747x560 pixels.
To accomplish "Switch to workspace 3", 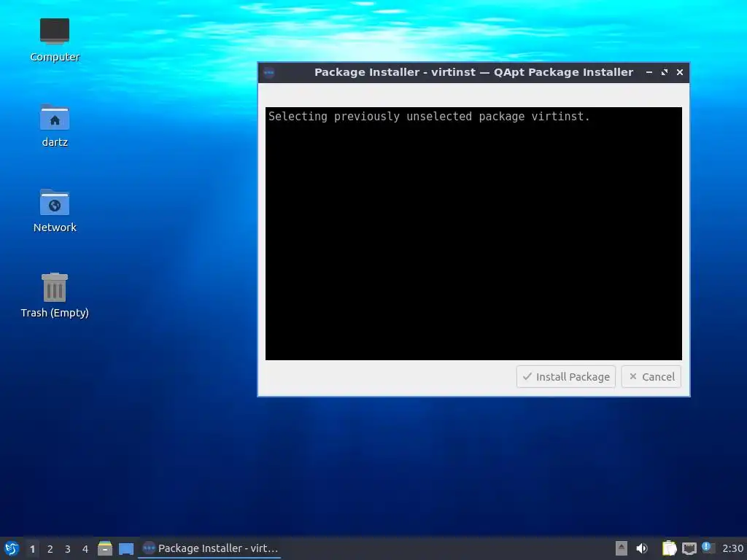I will (68, 549).
